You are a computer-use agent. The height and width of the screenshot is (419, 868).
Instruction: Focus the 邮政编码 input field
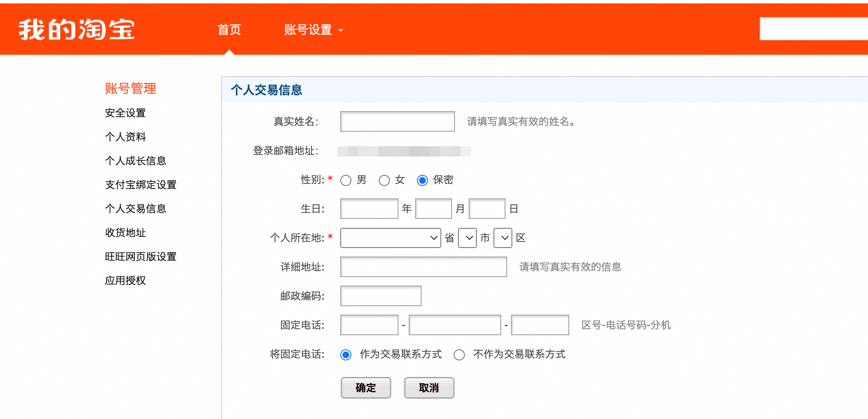click(x=380, y=296)
